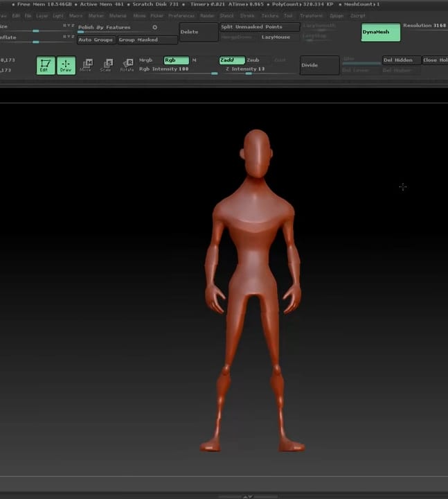Screen dimensions: 448x499
Task: Click the Free Mem status text
Action: click(x=44, y=4)
